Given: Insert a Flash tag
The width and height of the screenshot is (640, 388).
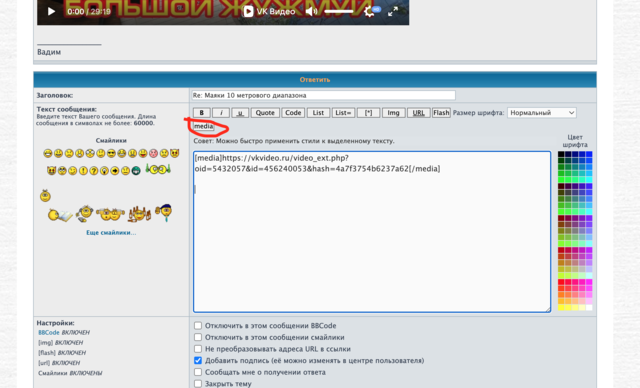Looking at the screenshot, I should (441, 113).
